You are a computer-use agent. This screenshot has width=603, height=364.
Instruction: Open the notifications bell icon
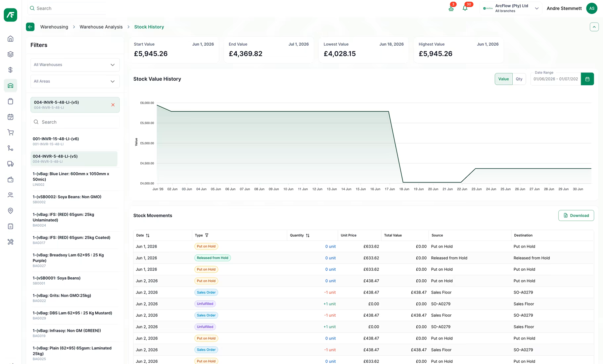[465, 8]
